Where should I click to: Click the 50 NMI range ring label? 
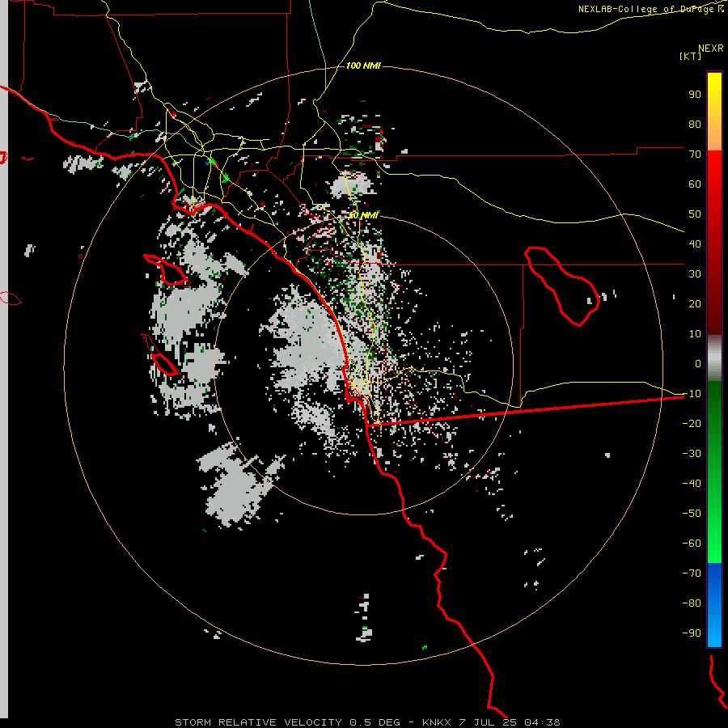[x=363, y=215]
